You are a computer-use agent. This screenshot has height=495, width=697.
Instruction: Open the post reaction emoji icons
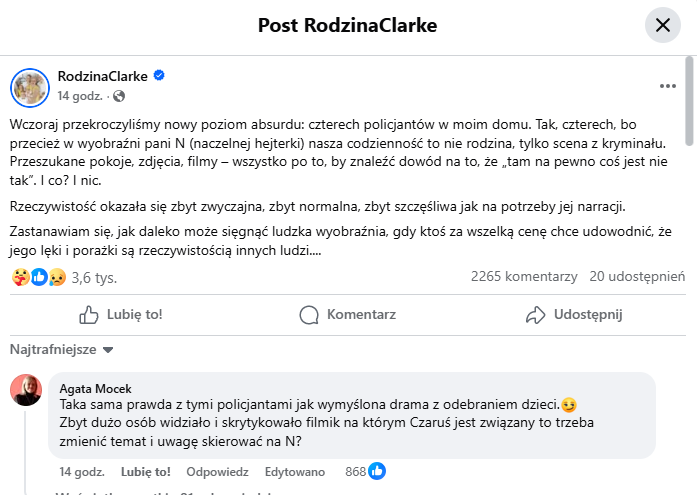point(37,277)
